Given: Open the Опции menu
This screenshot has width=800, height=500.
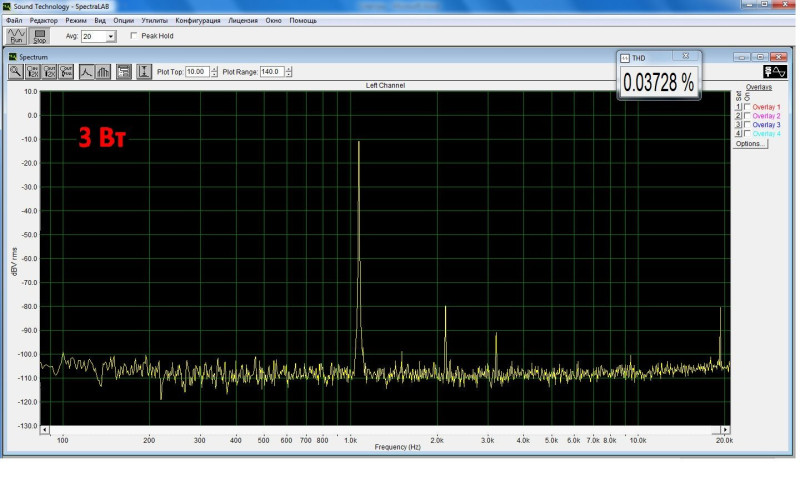Looking at the screenshot, I should tap(123, 20).
